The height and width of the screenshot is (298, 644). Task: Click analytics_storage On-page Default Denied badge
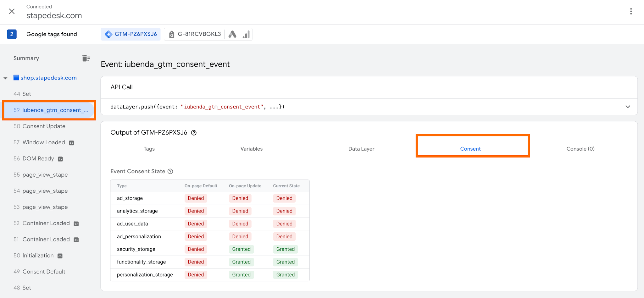click(x=196, y=211)
